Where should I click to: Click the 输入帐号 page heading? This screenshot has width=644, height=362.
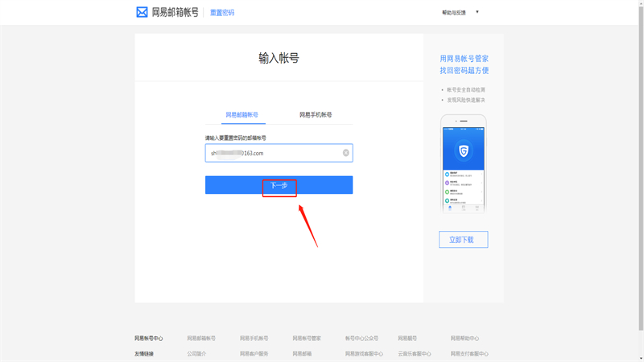pyautogui.click(x=279, y=58)
